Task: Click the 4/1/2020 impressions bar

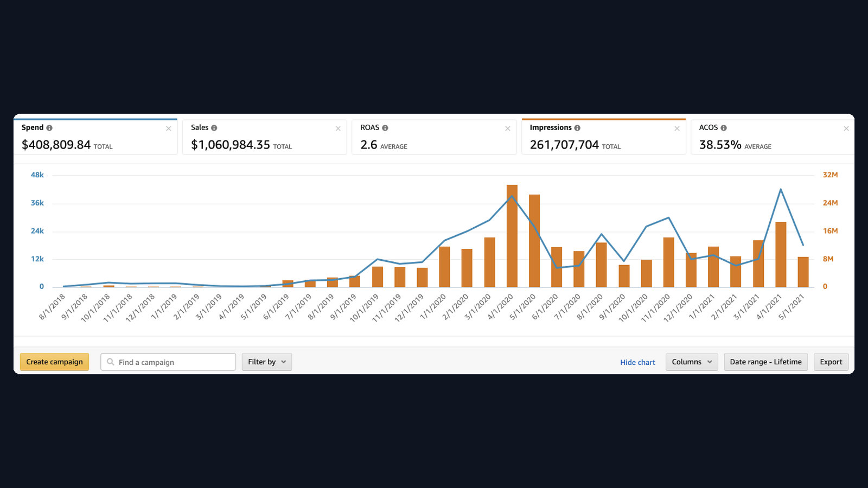Action: (x=512, y=236)
